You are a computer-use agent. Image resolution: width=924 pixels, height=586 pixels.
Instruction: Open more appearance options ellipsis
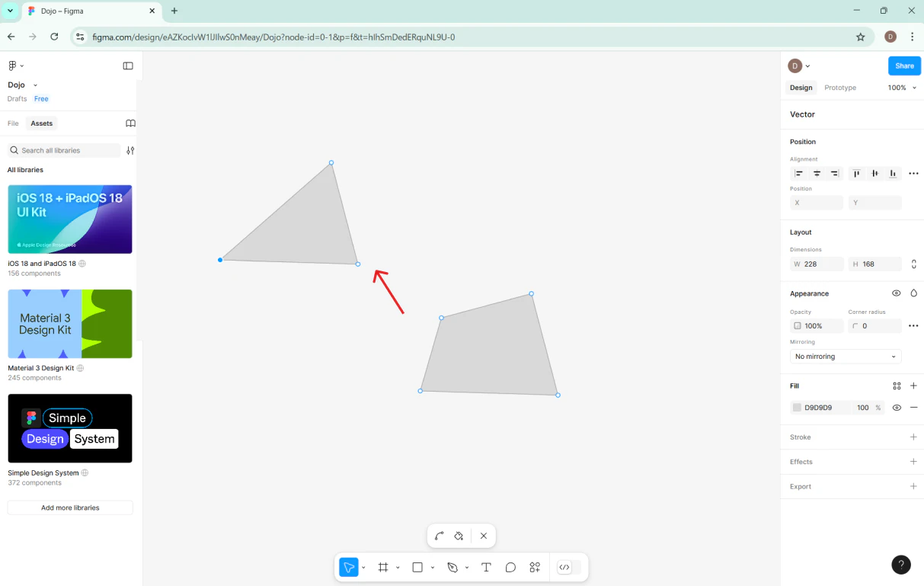click(x=913, y=326)
